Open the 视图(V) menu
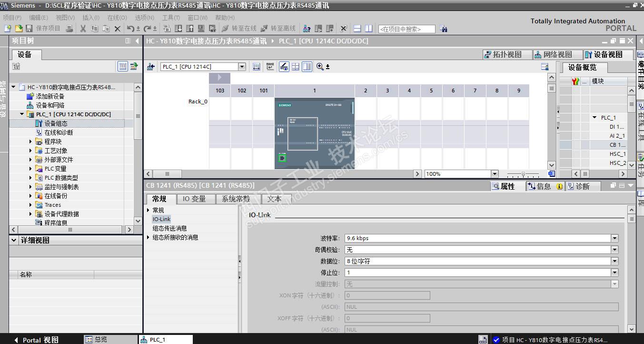 click(x=65, y=18)
